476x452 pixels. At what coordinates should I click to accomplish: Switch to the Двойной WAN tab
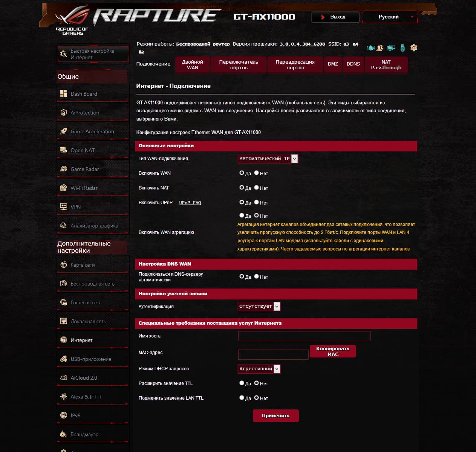tap(192, 65)
